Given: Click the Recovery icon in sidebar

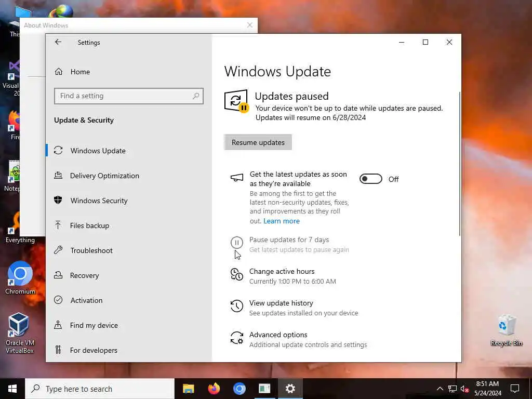Looking at the screenshot, I should (x=58, y=275).
